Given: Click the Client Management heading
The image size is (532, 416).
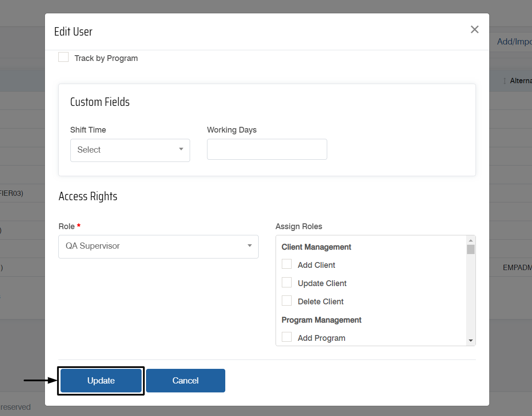Looking at the screenshot, I should [316, 247].
